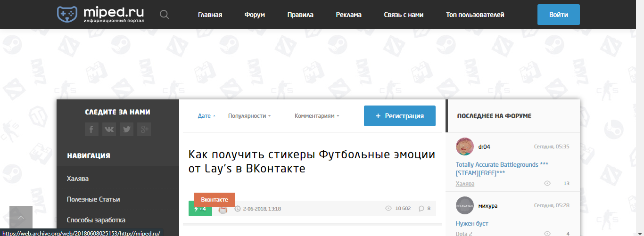Open Топ пользователей menu item
This screenshot has height=236, width=644.
coord(475,15)
